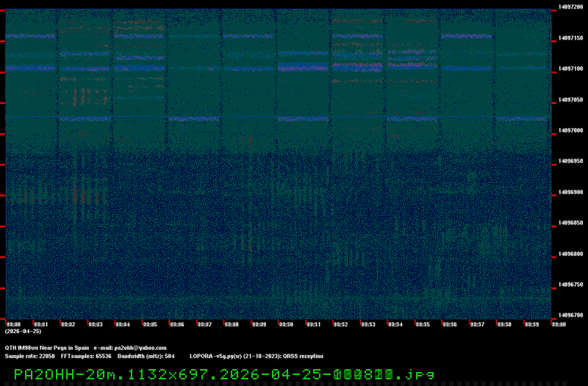
Task: Click the 14097100 frequency tick label
Action: pyautogui.click(x=571, y=68)
